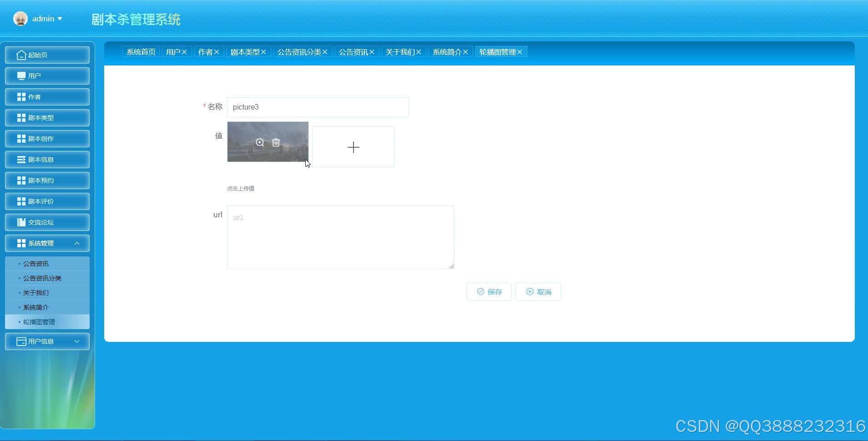
Task: Click the trash icon on uploaded image
Action: pos(276,142)
